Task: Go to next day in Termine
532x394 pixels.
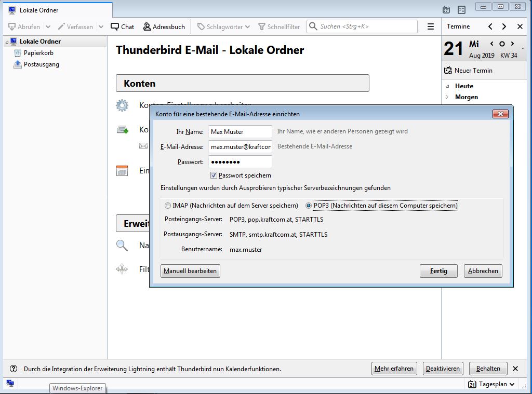Action: pos(504,26)
